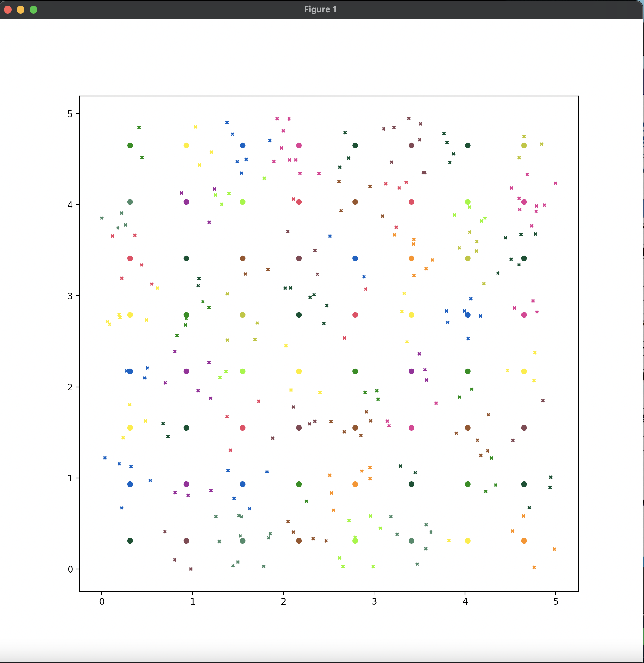Click the x-axis tick label 1
This screenshot has height=663, width=644.
tap(193, 602)
